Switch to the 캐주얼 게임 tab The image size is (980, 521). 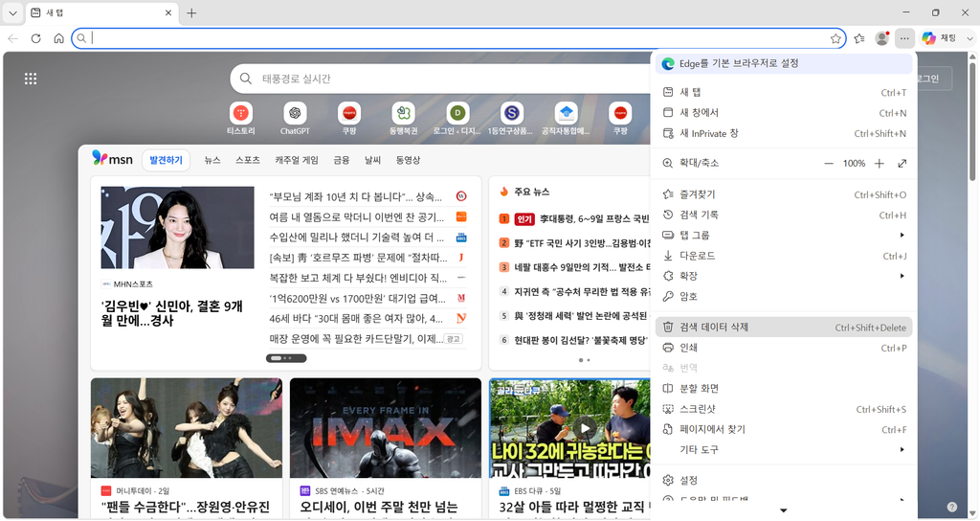point(297,160)
